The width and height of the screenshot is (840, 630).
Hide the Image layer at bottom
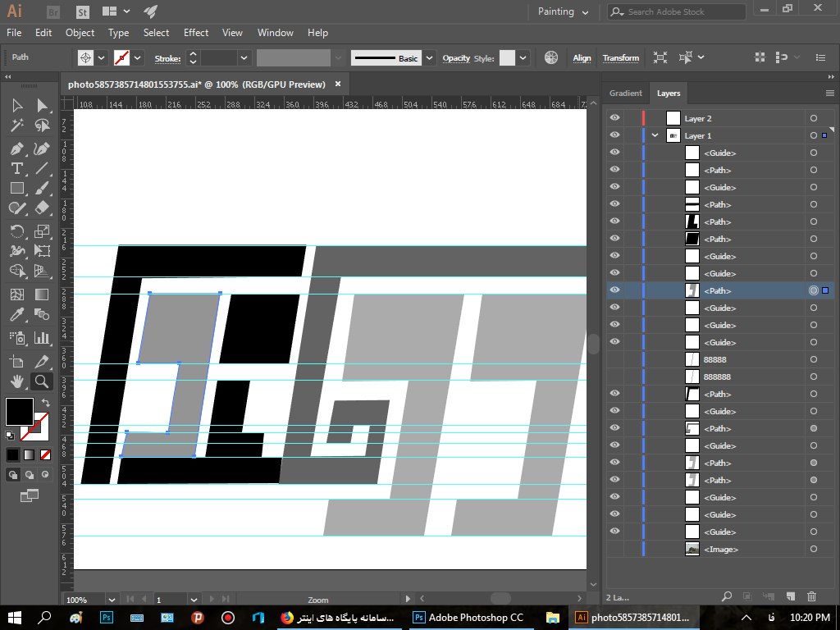point(614,549)
